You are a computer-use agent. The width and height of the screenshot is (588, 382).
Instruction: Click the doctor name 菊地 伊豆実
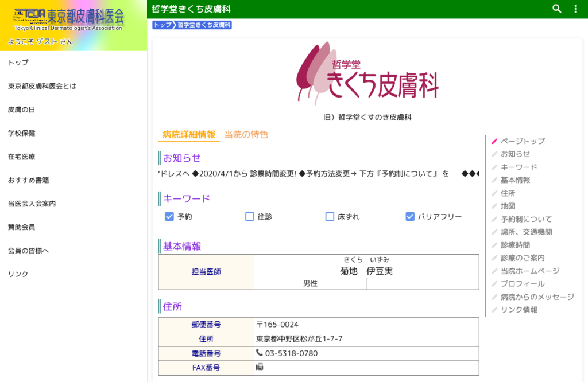(x=366, y=271)
